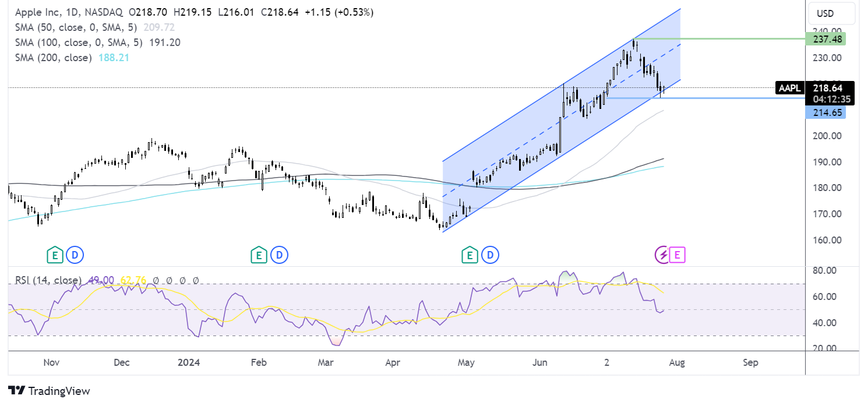Click the SMA 200 value 188.21

tap(113, 58)
